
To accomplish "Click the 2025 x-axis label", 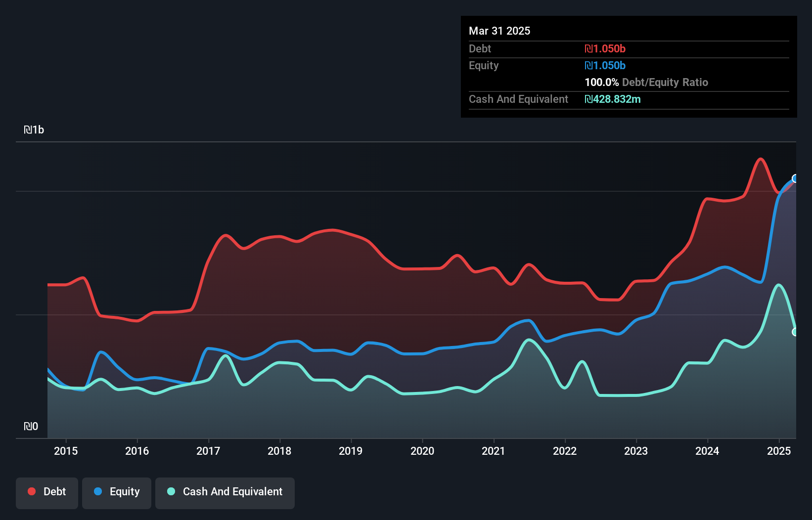I will [779, 451].
